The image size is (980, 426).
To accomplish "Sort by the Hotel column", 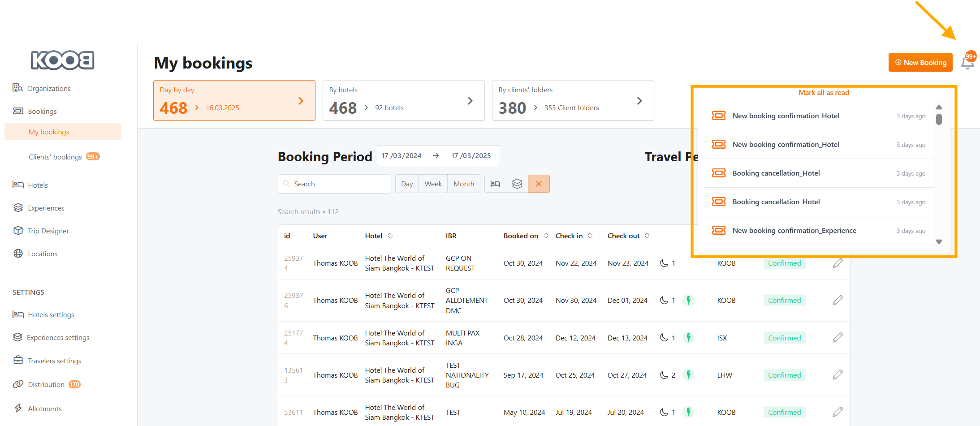I will point(390,236).
